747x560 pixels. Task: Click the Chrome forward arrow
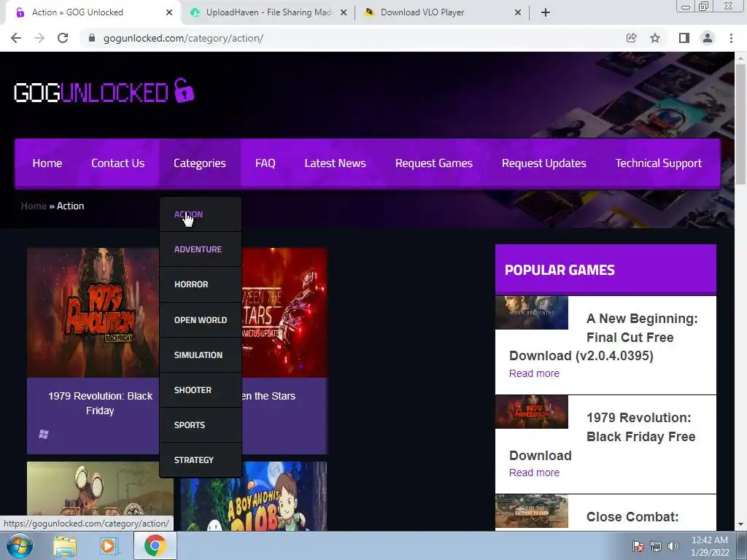click(39, 38)
